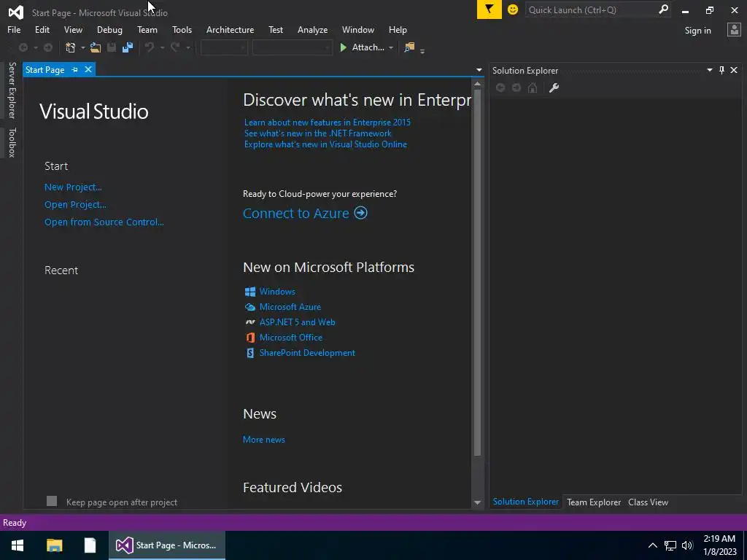
Task: Toggle Keep page open after project checkbox
Action: tap(52, 501)
